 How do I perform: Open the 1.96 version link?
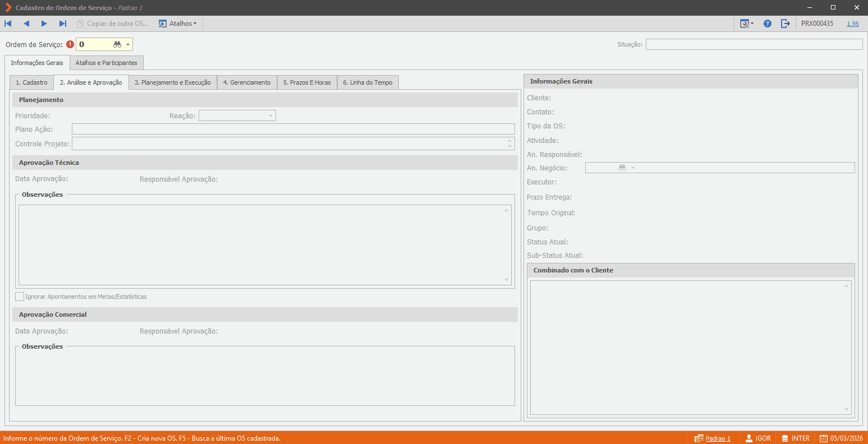click(x=853, y=24)
